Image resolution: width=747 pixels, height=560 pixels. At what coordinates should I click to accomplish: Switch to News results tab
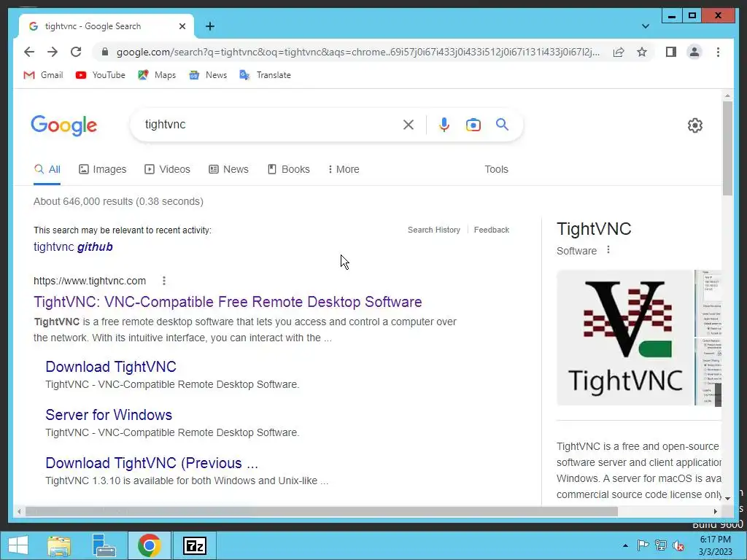(x=228, y=169)
